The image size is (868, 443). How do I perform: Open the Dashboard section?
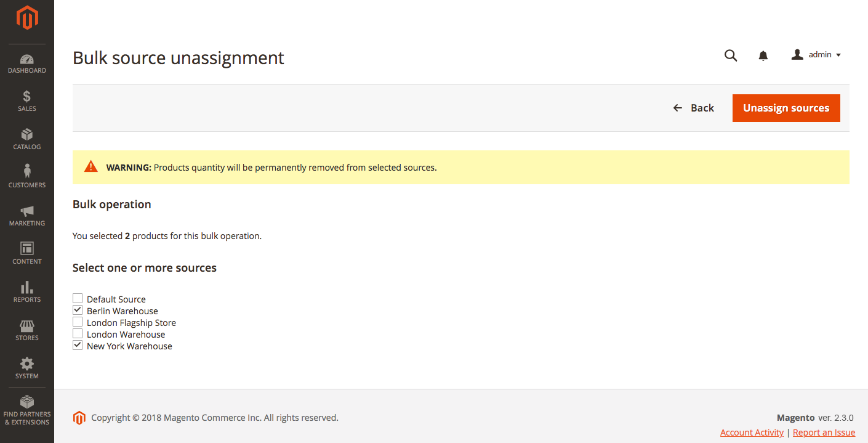click(x=27, y=63)
